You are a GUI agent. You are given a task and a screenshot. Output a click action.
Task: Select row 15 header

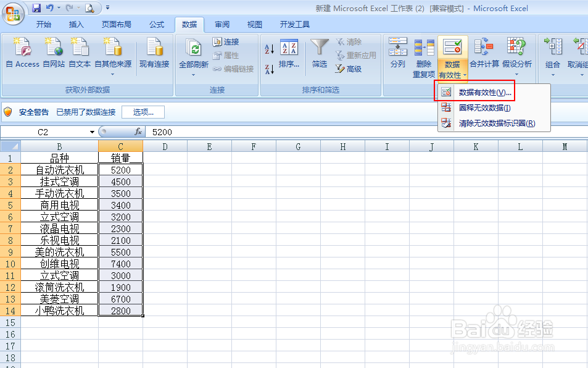pyautogui.click(x=10, y=322)
